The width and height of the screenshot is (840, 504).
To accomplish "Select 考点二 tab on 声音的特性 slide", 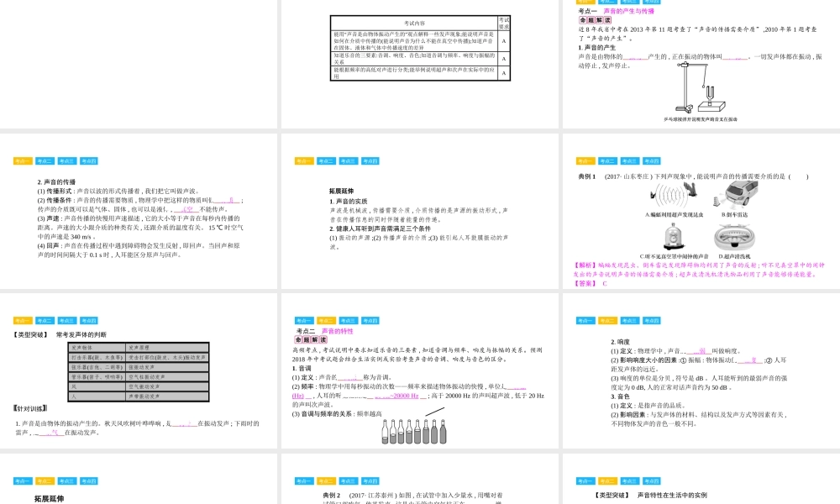I will [x=326, y=321].
